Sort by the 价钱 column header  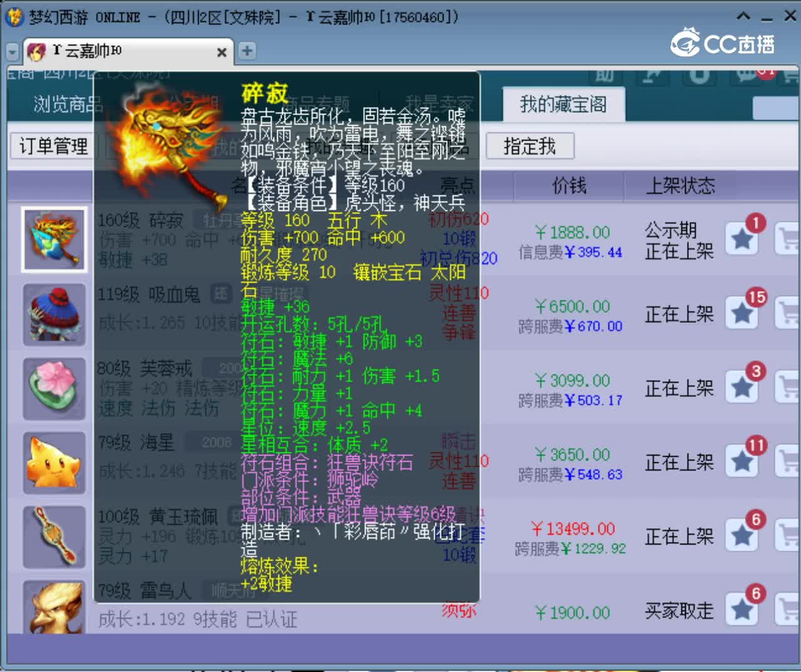[569, 185]
